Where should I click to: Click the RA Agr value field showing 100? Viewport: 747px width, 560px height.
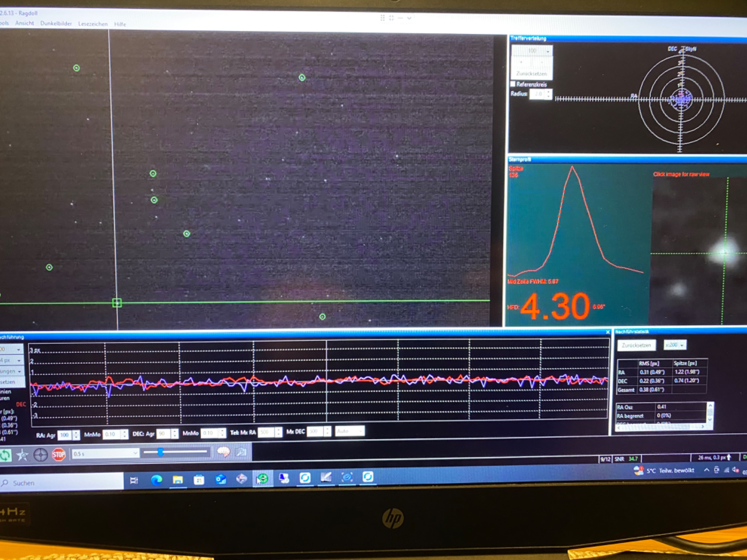65,435
